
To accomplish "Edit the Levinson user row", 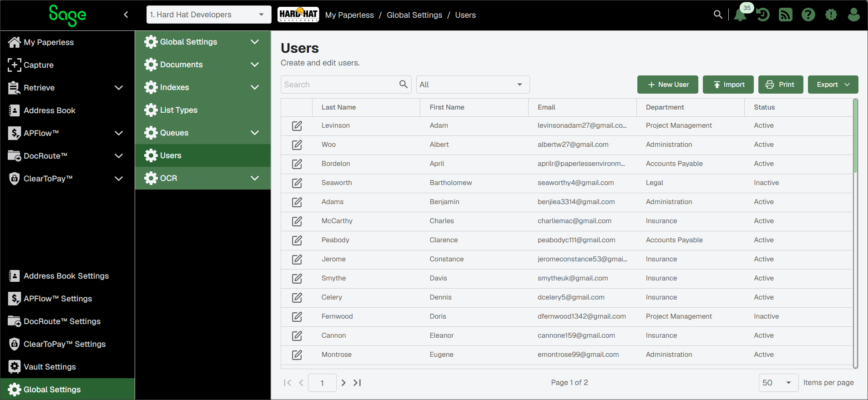I will point(297,126).
